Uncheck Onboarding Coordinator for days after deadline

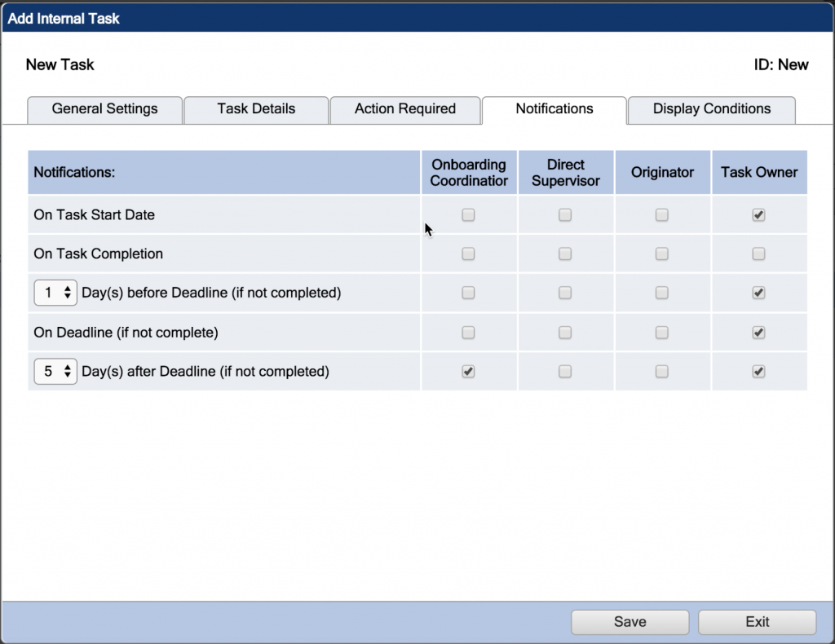pos(469,371)
